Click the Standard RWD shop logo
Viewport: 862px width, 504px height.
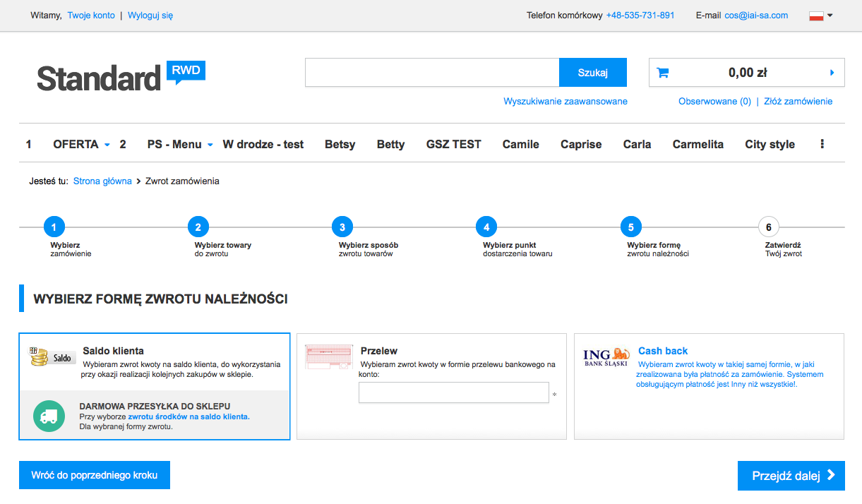point(120,76)
